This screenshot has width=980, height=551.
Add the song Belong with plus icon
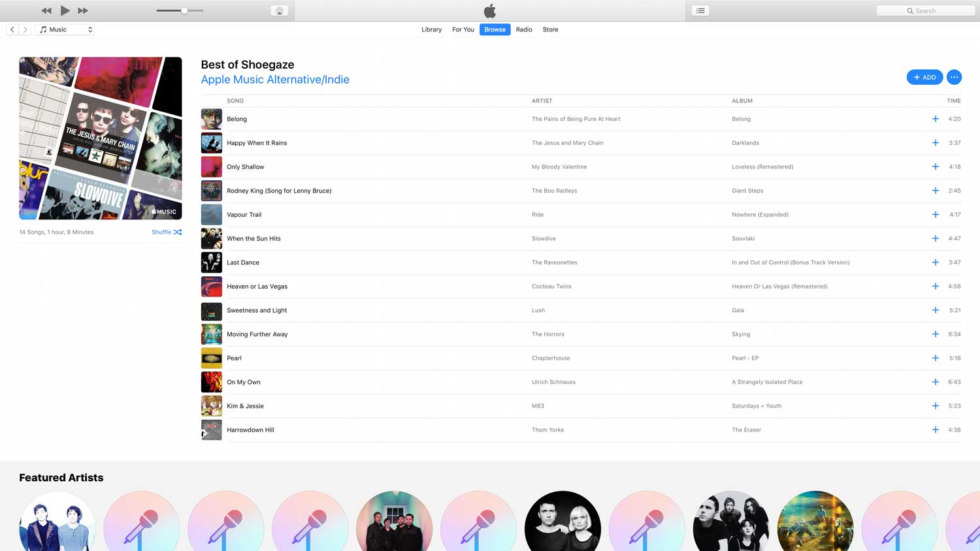point(935,119)
